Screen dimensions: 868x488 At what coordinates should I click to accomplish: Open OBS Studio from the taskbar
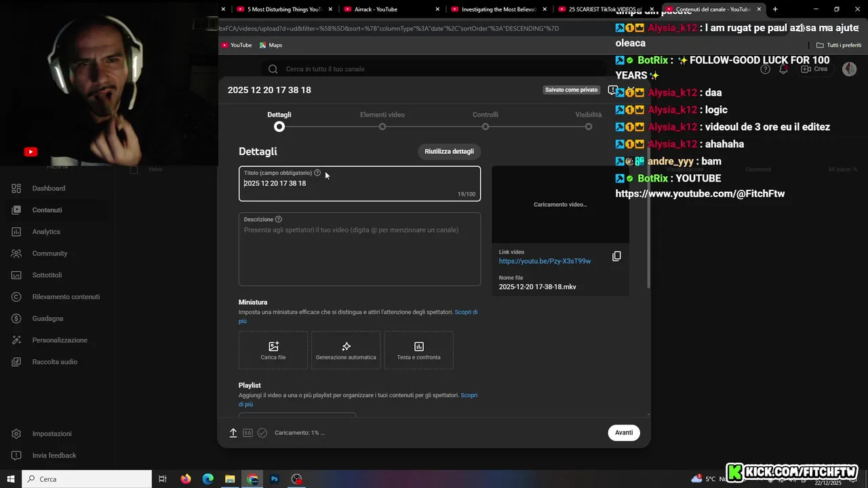tap(296, 479)
